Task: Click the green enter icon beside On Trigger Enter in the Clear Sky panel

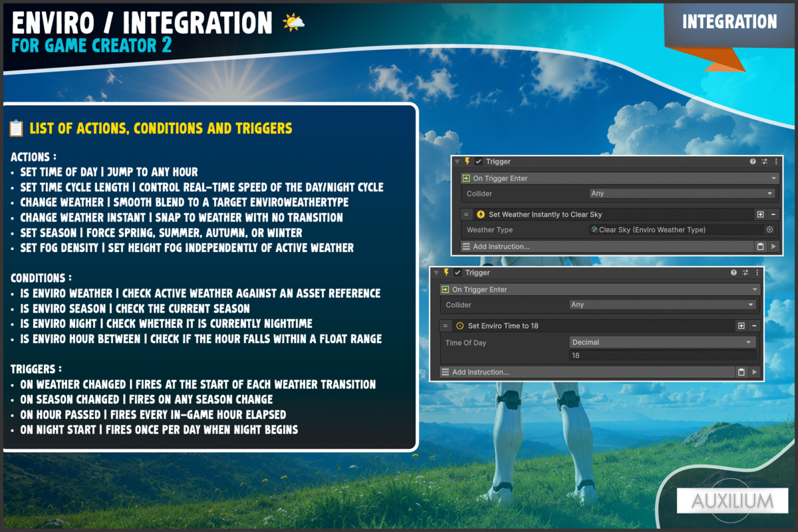Action: click(466, 178)
